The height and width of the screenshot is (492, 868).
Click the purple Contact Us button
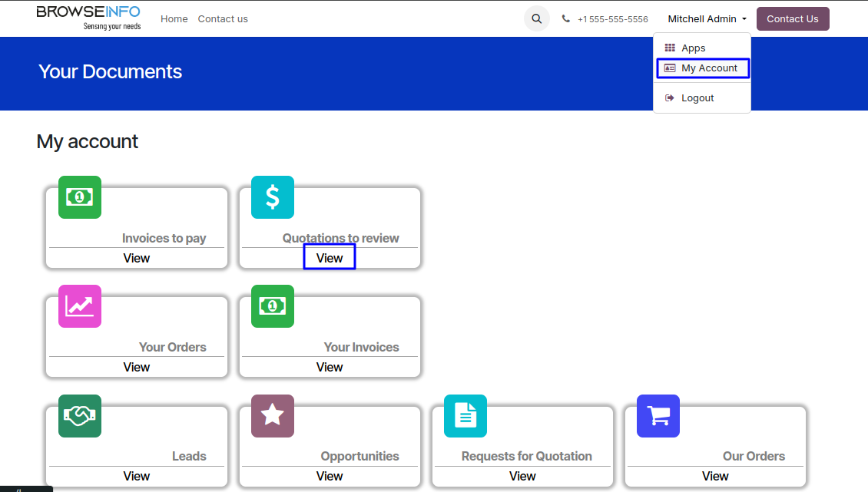coord(793,19)
